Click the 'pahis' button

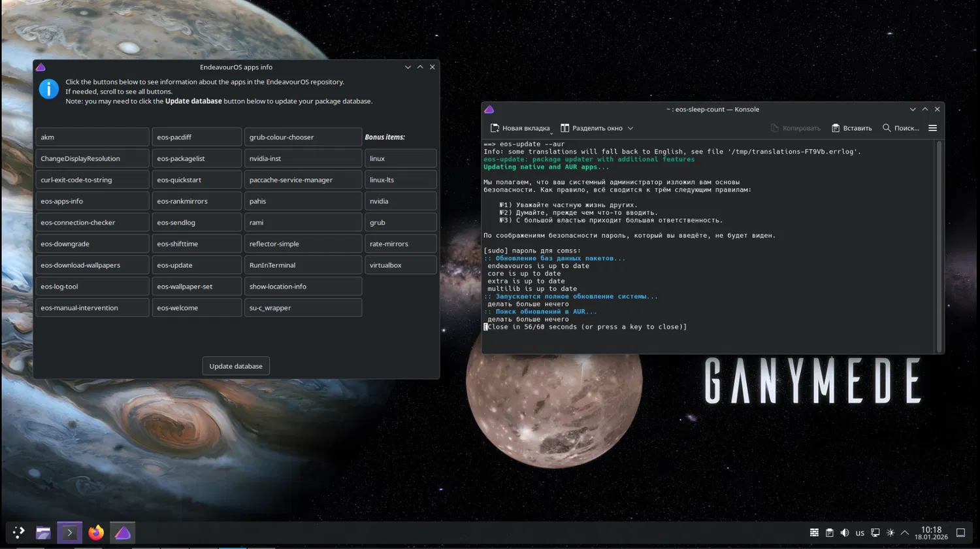pyautogui.click(x=303, y=201)
